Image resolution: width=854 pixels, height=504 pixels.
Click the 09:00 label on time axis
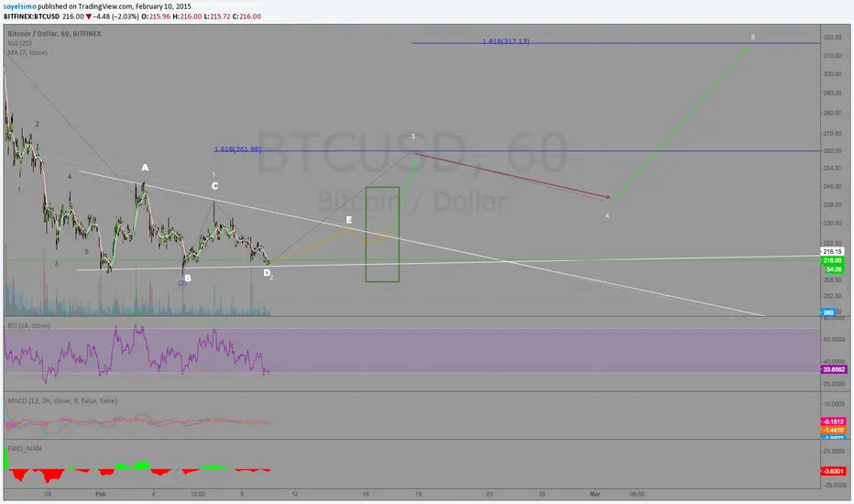tap(637, 494)
